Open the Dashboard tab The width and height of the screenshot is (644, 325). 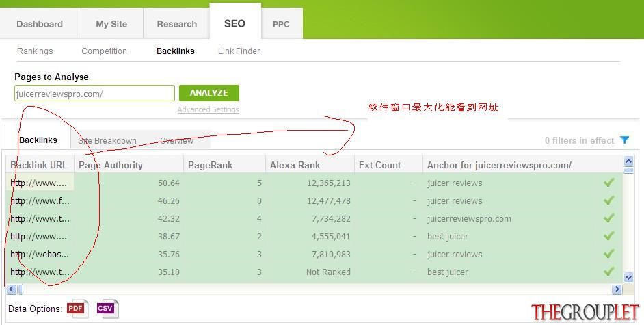point(40,24)
